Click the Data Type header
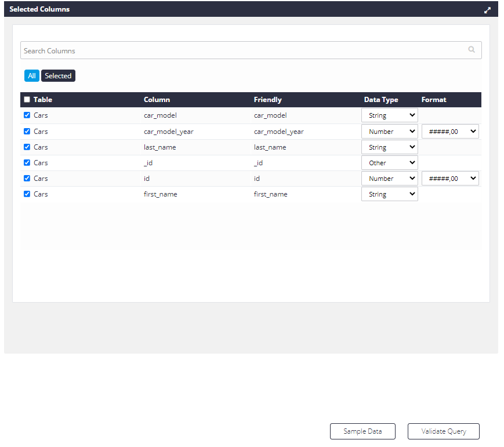Viewport: 504px width, 447px height. 381,100
